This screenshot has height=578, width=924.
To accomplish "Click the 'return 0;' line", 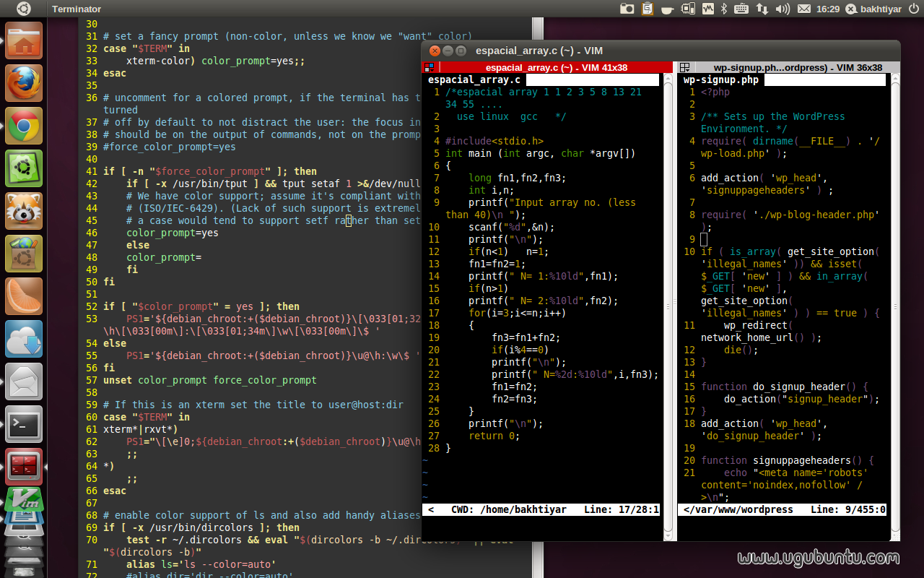I will point(494,436).
